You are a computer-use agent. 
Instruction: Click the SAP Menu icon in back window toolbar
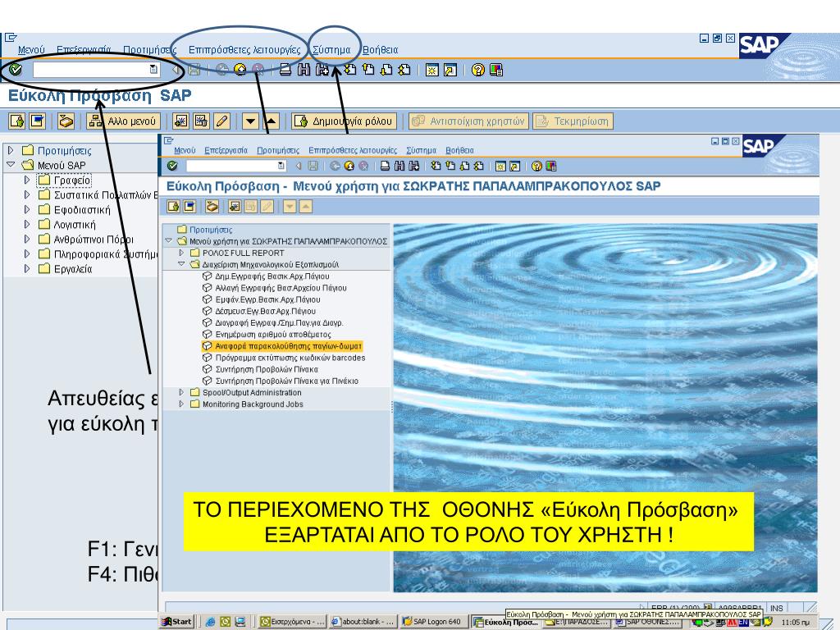pyautogui.click(x=37, y=121)
